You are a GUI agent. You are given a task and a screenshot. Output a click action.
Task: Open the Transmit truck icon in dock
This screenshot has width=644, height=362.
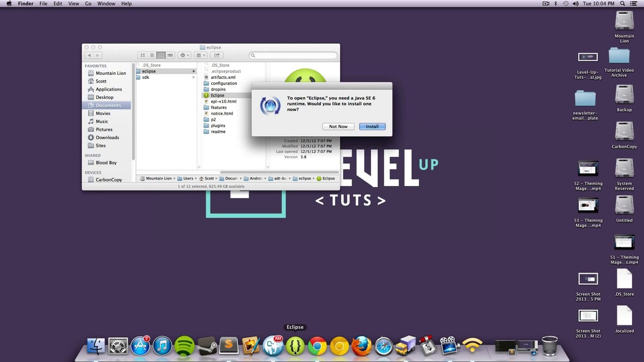pyautogui.click(x=406, y=346)
